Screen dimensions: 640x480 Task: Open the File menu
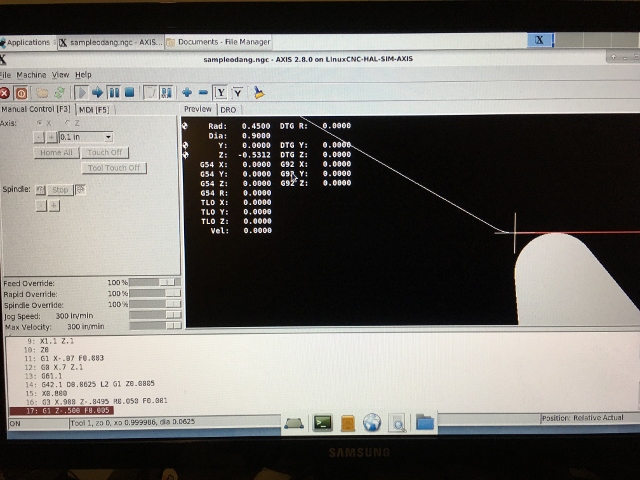click(x=6, y=75)
